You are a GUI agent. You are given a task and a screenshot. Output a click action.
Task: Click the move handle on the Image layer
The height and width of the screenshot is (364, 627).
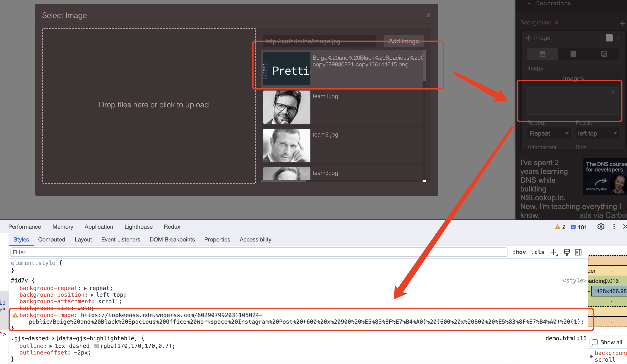[529, 38]
